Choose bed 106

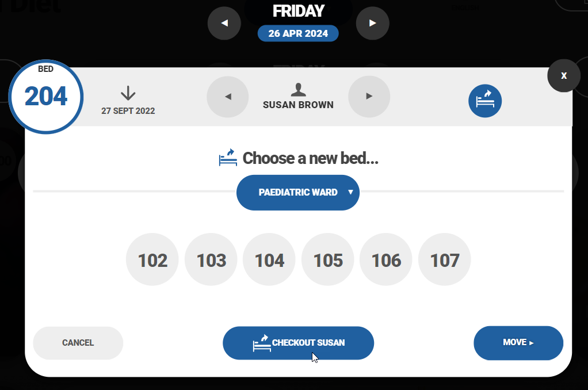(x=386, y=260)
